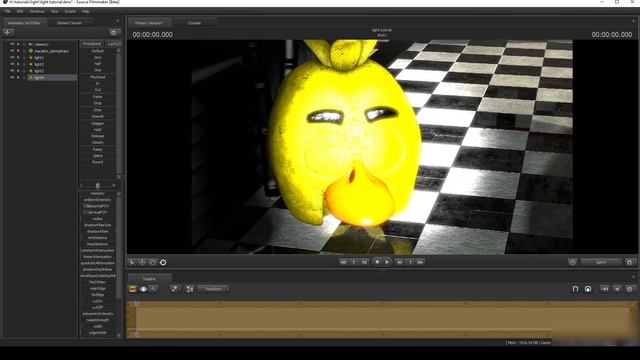Click the procedural preset slider handle

pos(98,185)
